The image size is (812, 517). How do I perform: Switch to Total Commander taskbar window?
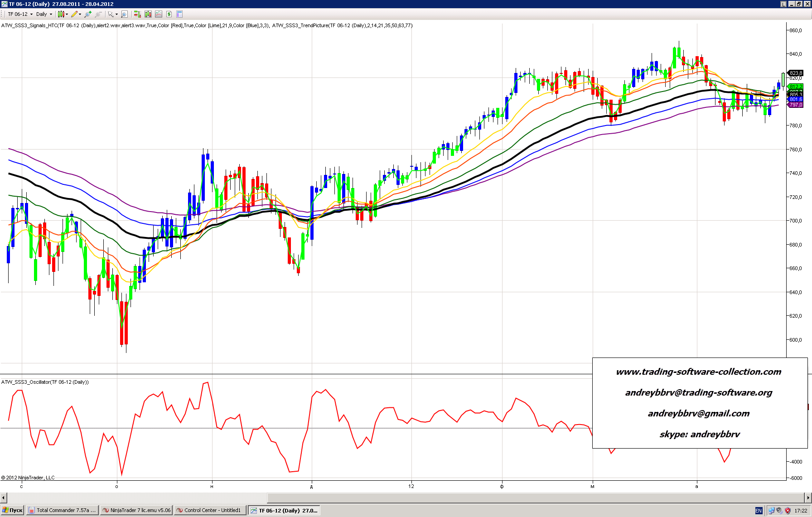coord(63,510)
